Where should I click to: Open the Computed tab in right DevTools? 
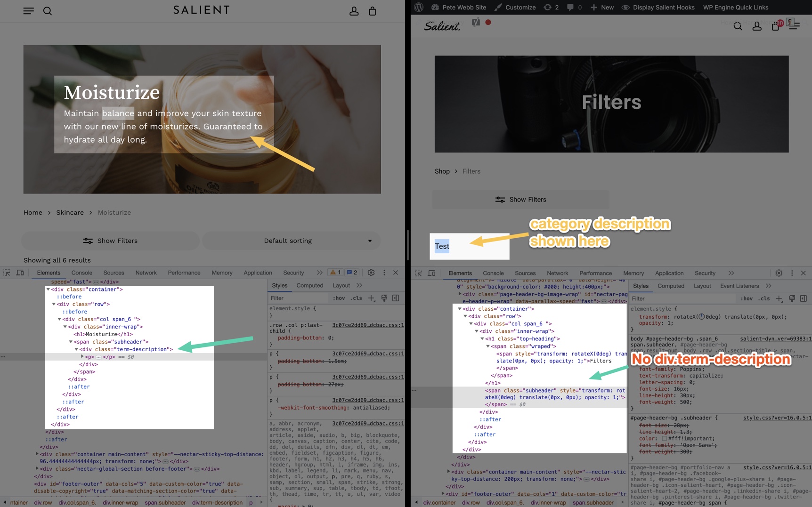[670, 286]
